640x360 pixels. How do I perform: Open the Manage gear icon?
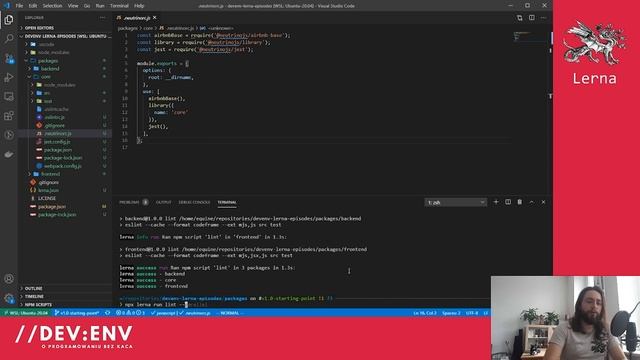point(9,298)
